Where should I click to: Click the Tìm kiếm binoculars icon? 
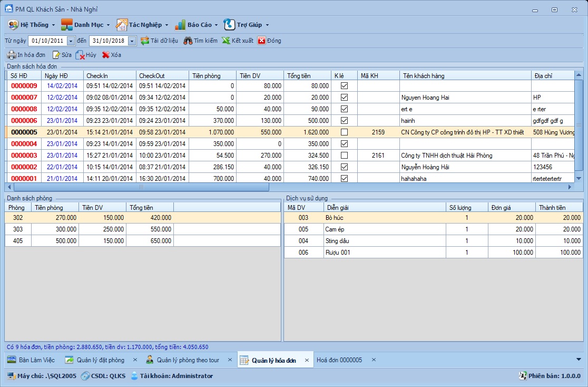(x=188, y=41)
